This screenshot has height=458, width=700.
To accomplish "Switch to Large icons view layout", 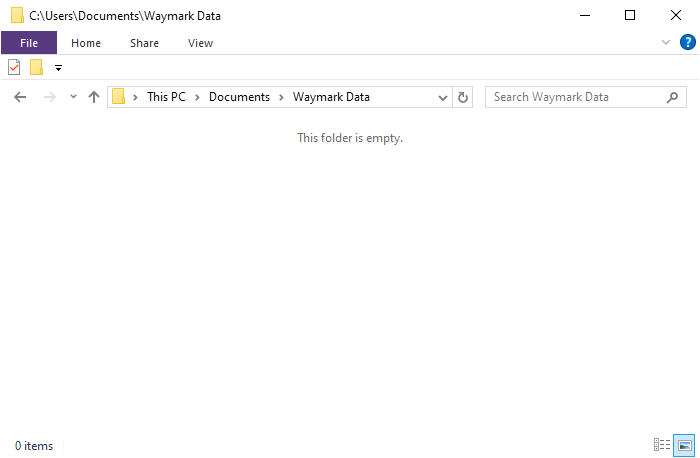I will (684, 445).
